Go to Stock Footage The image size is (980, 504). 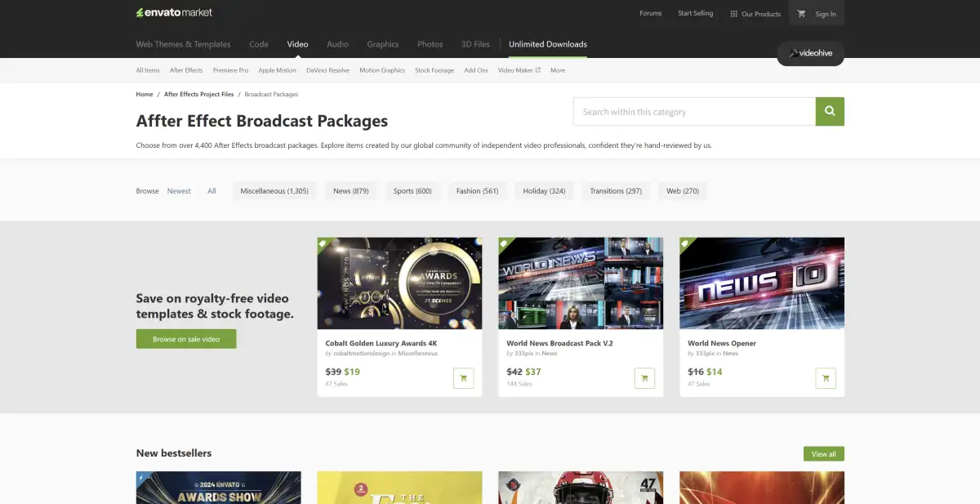[434, 70]
